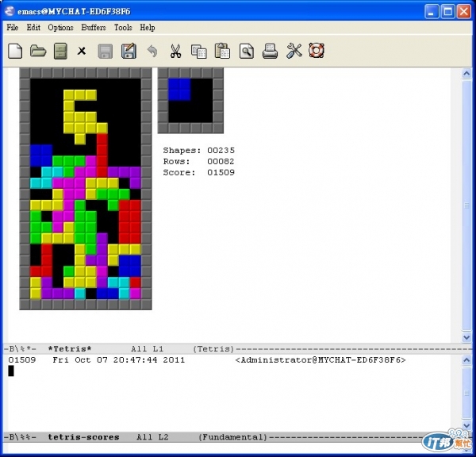Click the Search magnifier icon
The height and width of the screenshot is (457, 476).
(246, 51)
